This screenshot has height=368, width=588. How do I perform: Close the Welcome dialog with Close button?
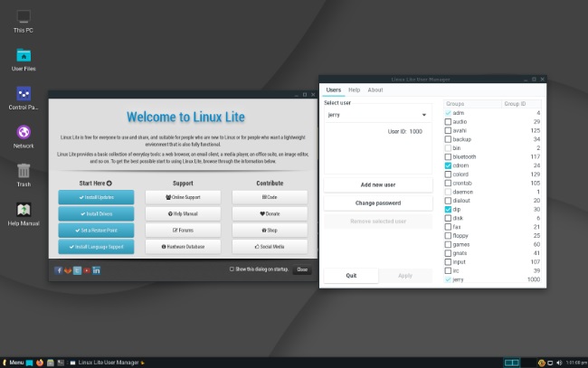302,269
